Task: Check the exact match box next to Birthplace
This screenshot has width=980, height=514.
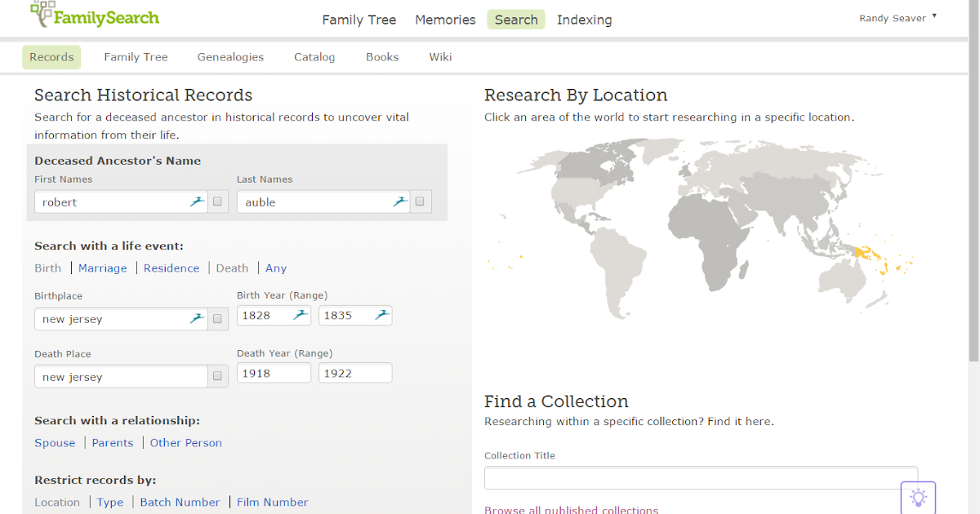Action: click(x=217, y=319)
